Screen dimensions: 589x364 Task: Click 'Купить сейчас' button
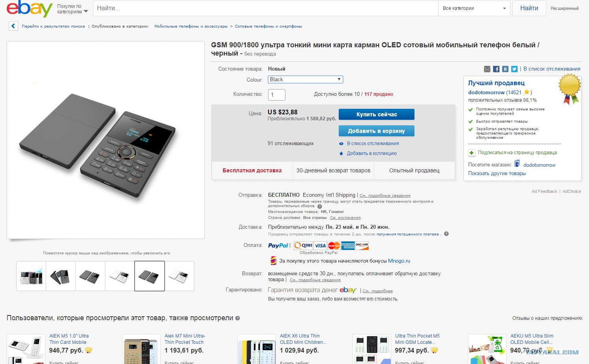[x=377, y=114]
